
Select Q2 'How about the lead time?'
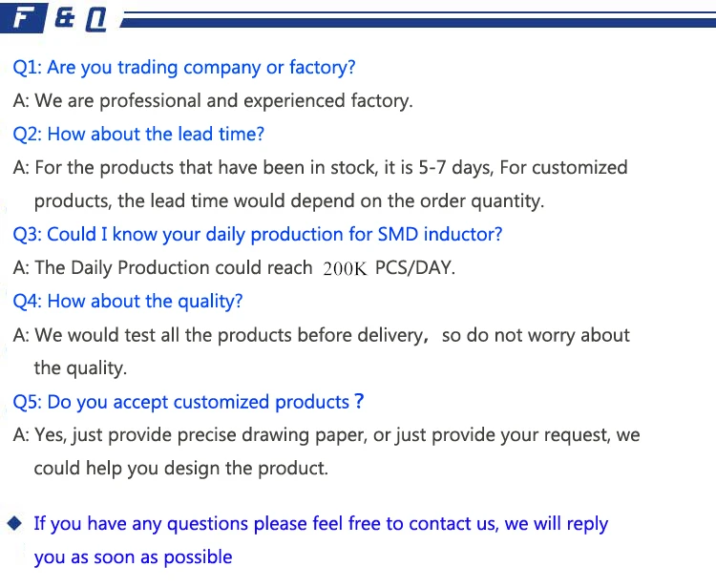click(x=138, y=134)
